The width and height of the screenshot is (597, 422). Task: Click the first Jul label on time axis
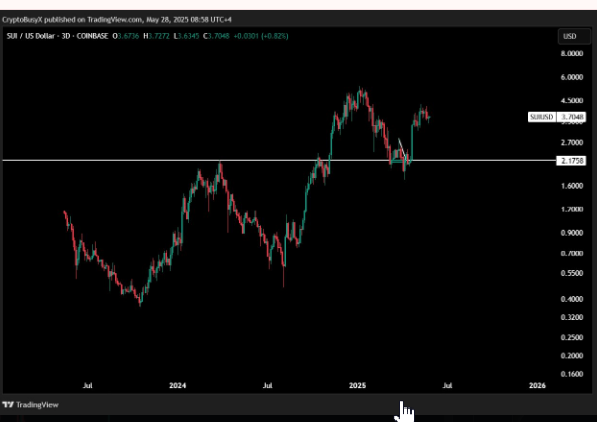click(88, 385)
